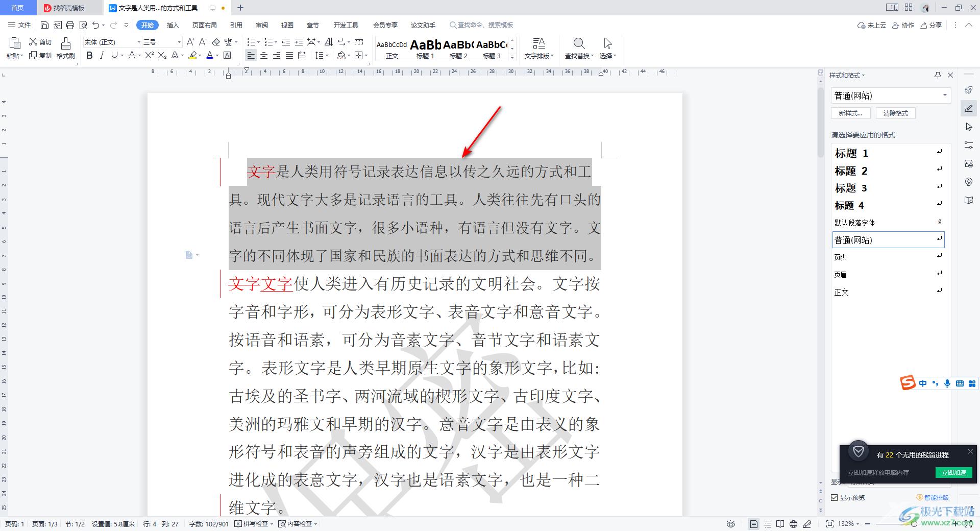The height and width of the screenshot is (531, 980).
Task: Decrease paragraph indent
Action: click(286, 42)
